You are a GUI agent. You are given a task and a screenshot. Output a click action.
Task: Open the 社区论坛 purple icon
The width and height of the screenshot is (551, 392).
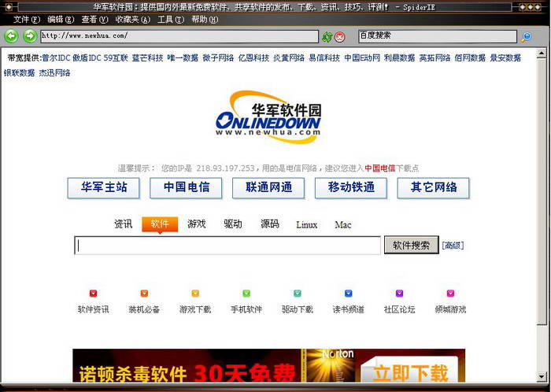(x=400, y=294)
